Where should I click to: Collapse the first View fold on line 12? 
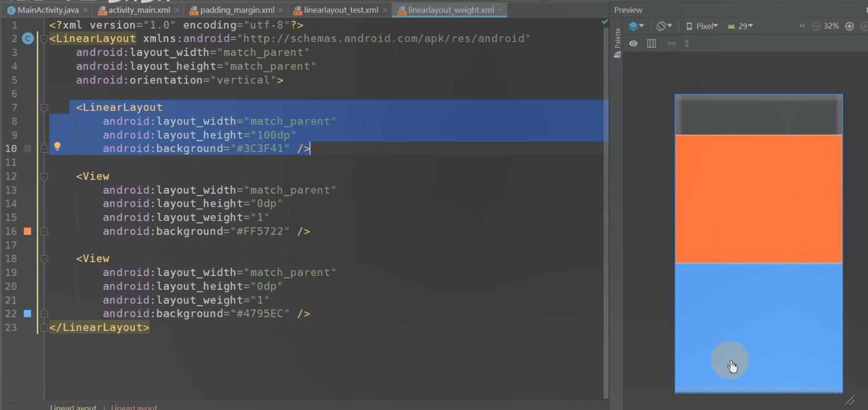44,176
